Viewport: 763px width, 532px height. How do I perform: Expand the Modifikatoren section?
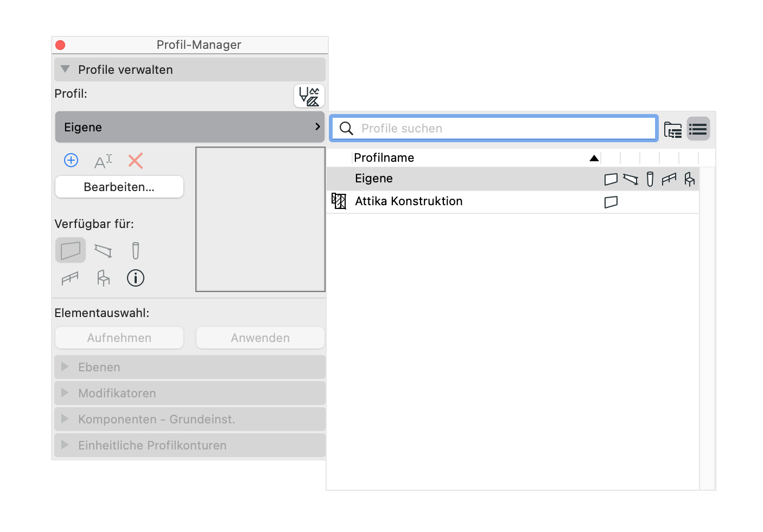click(190, 393)
